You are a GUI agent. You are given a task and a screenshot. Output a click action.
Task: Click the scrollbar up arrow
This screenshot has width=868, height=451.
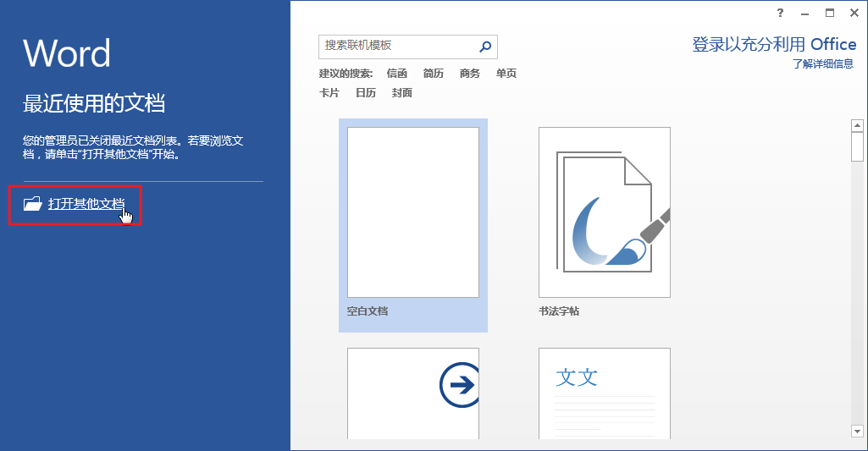coord(858,125)
